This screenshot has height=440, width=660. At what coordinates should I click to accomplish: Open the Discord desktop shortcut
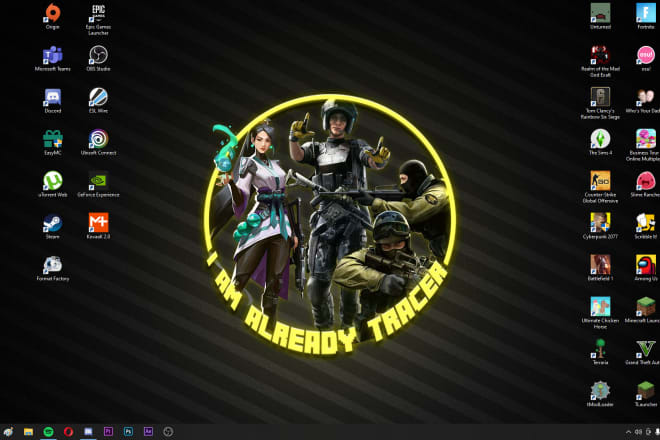52,97
